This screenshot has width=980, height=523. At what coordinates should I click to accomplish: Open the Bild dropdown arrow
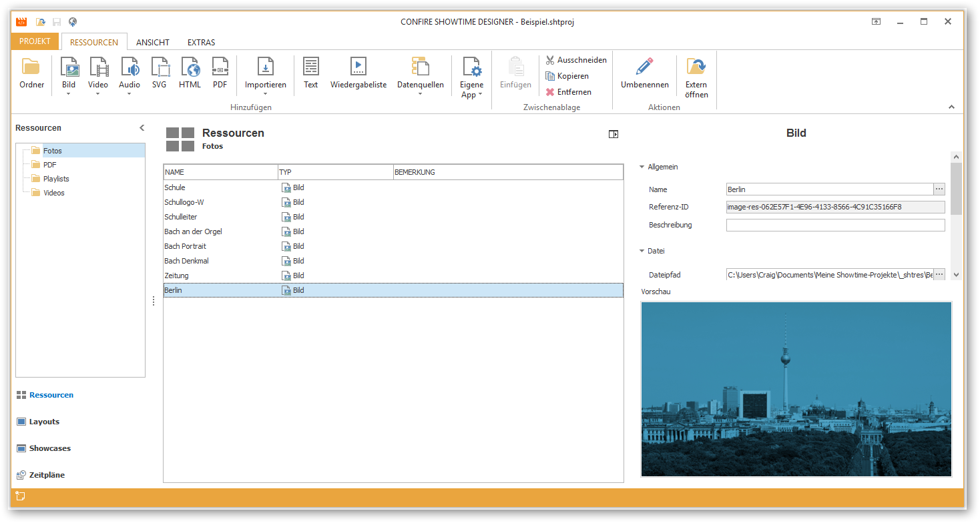(69, 93)
